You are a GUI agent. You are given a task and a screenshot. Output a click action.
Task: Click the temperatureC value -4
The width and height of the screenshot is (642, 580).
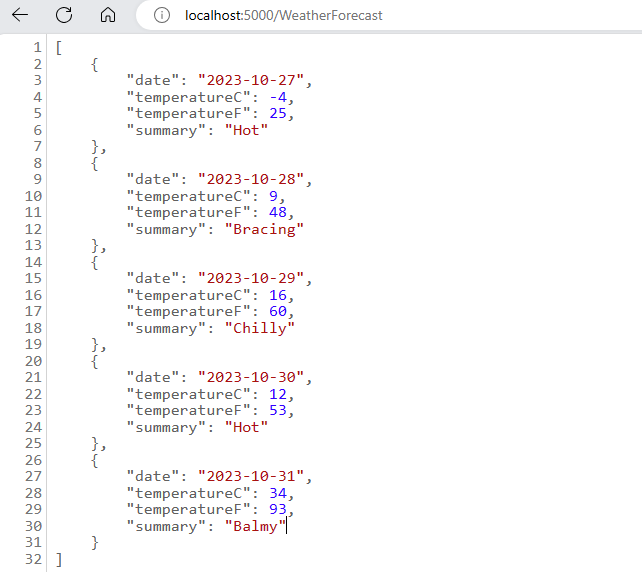(280, 97)
